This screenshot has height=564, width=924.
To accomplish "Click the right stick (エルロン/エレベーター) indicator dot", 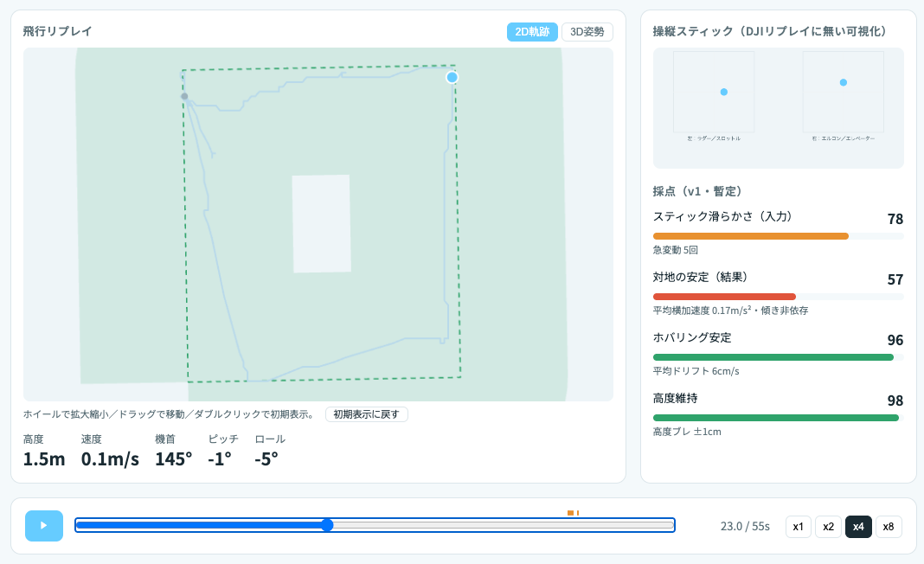I will 844,82.
